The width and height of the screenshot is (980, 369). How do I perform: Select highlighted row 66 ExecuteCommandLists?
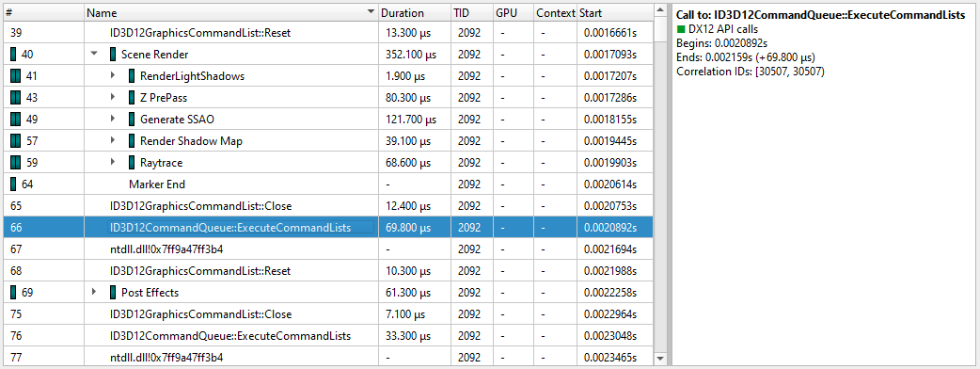(x=328, y=228)
